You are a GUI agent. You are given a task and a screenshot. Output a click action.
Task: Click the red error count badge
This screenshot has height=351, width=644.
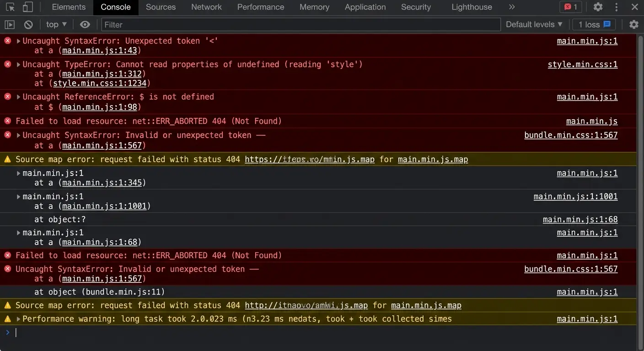point(571,7)
